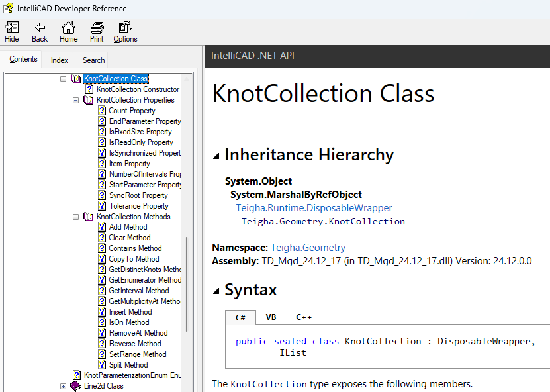Click the Contains Method topic icon
This screenshot has width=550, height=392.
point(102,248)
